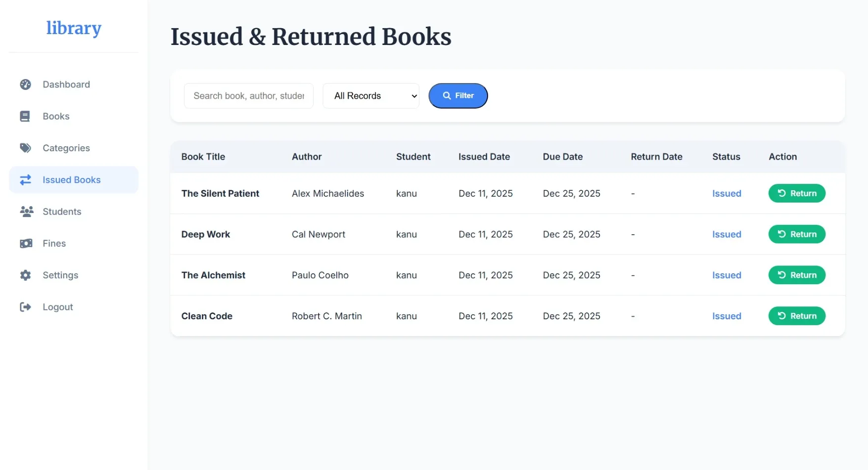
Task: Open Settings via the gear icon
Action: 25,275
